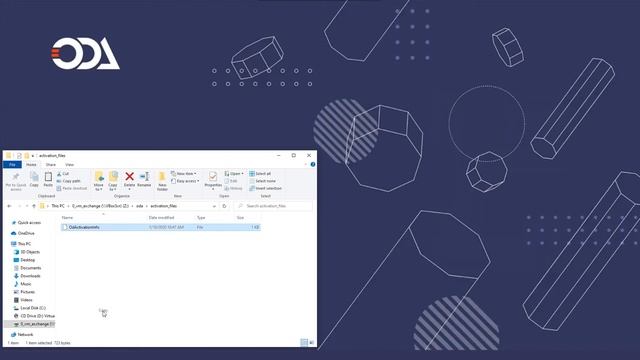Click the oda breadcrumb in address bar
The image size is (640, 360).
pyautogui.click(x=140, y=206)
